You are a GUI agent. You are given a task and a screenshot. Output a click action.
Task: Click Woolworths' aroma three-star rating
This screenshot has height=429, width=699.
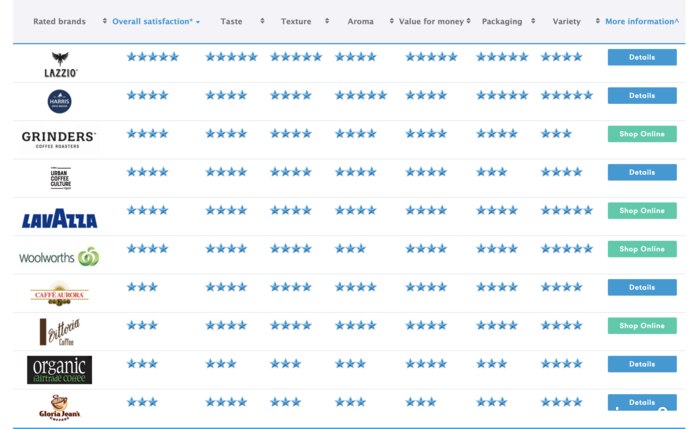pyautogui.click(x=350, y=248)
